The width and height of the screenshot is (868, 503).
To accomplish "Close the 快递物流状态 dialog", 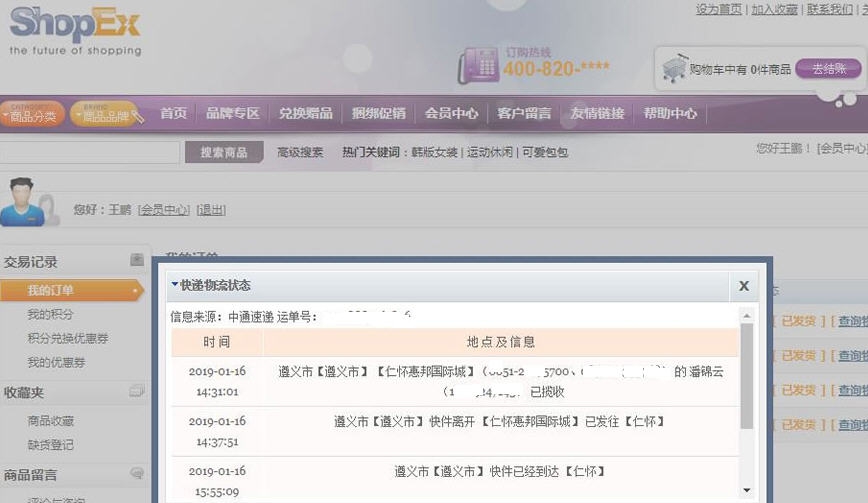I will (744, 286).
